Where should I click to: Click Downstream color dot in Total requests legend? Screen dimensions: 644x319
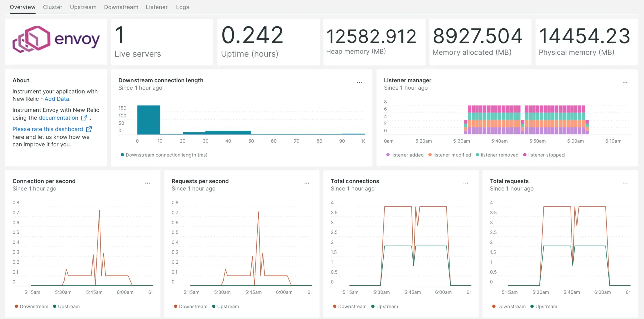click(494, 307)
